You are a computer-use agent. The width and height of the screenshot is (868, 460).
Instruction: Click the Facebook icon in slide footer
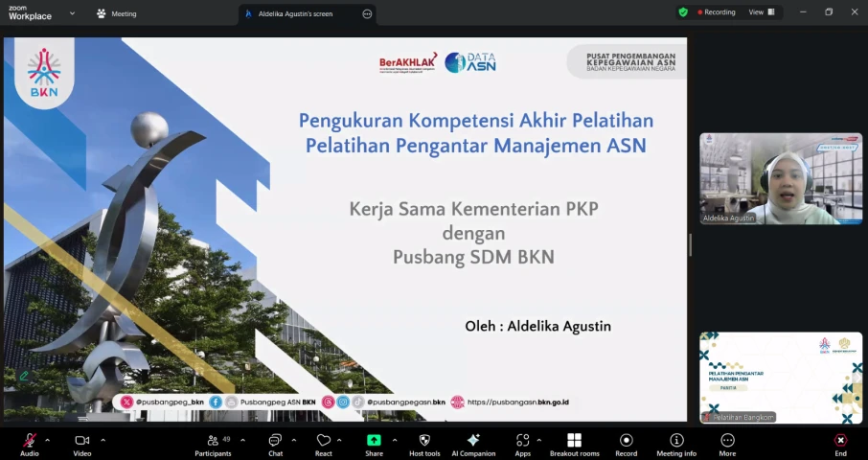coord(216,402)
